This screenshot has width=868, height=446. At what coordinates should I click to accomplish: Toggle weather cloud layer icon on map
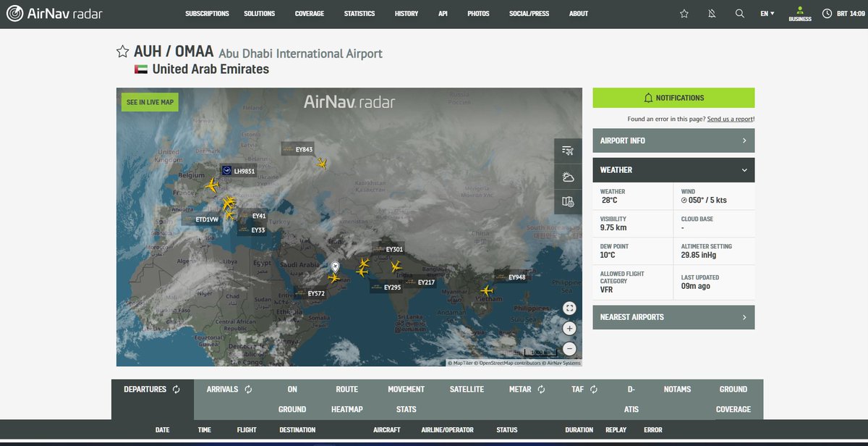pyautogui.click(x=568, y=177)
